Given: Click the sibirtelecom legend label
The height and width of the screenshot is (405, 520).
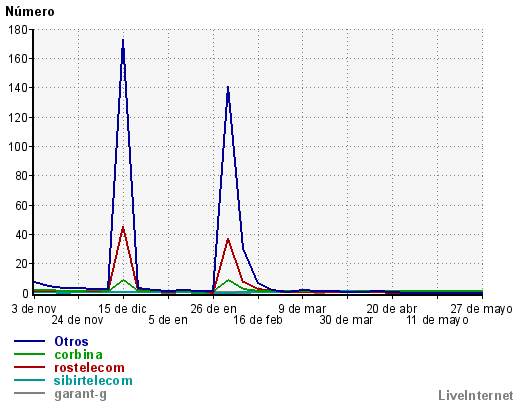Looking at the screenshot, I should point(93,380).
